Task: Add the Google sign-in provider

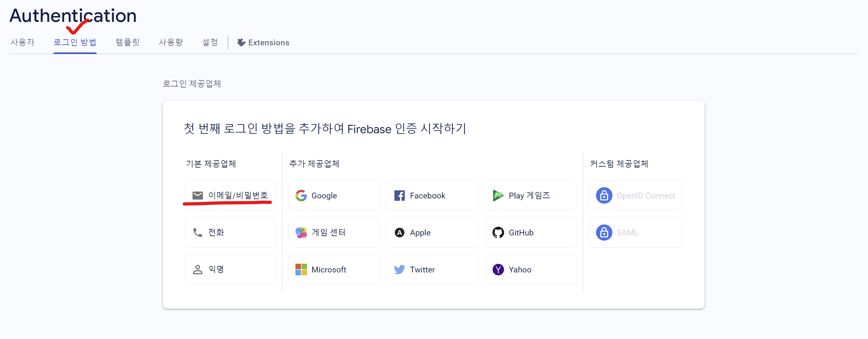Action: 334,196
